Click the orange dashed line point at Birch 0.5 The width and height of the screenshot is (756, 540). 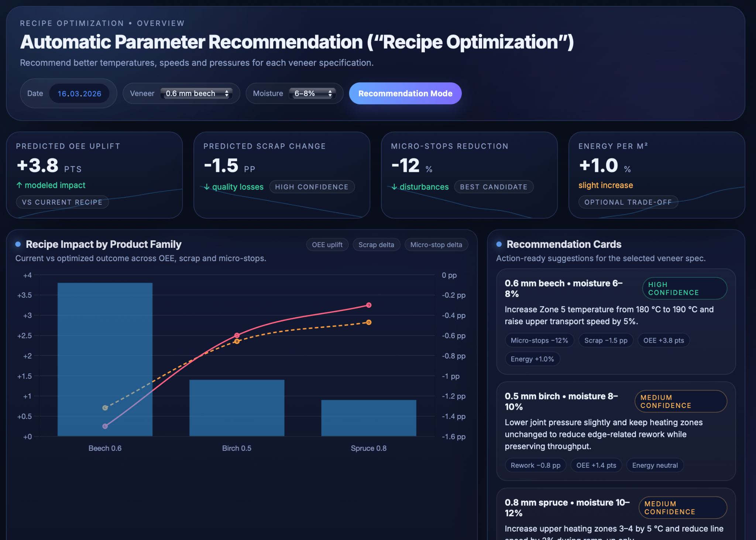237,342
